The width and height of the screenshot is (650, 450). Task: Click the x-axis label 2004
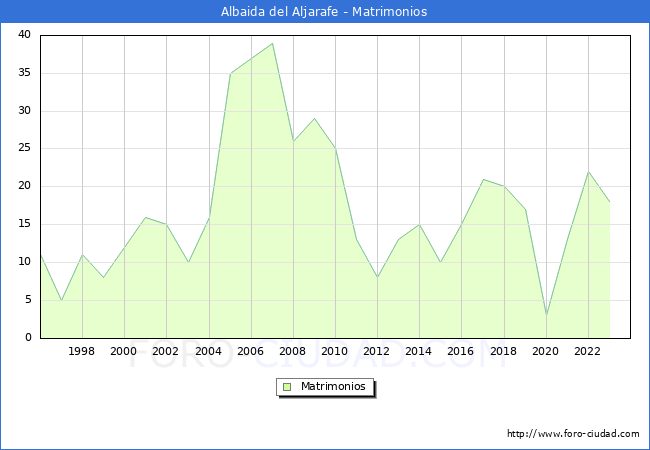pos(208,351)
